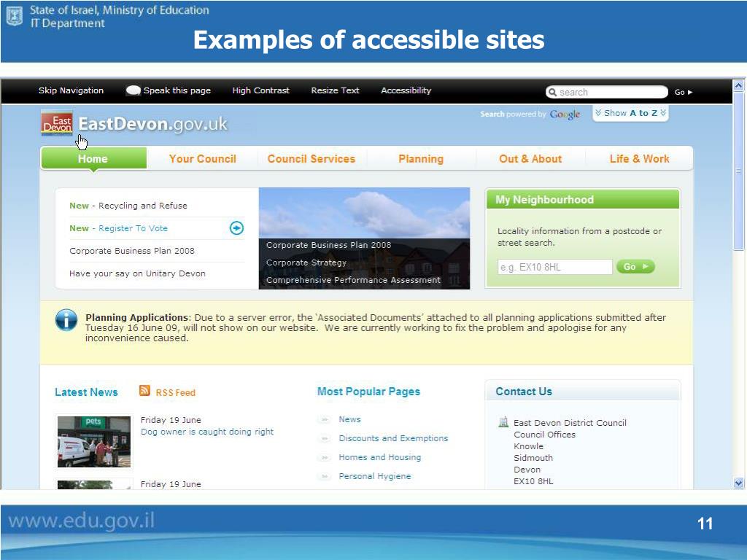Click the browser scrollbar up arrow
Viewport: 747px width, 560px height.
(x=738, y=86)
